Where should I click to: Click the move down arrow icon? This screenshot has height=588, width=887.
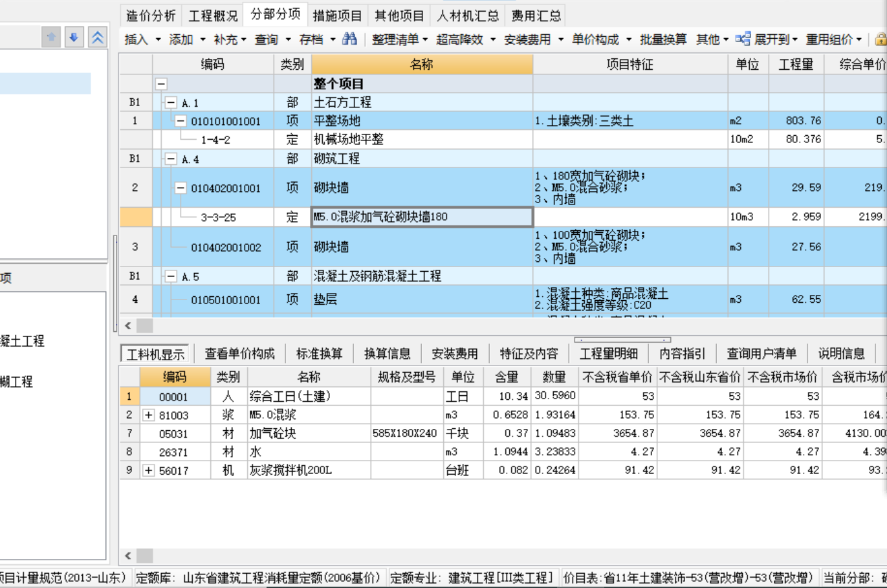[74, 37]
